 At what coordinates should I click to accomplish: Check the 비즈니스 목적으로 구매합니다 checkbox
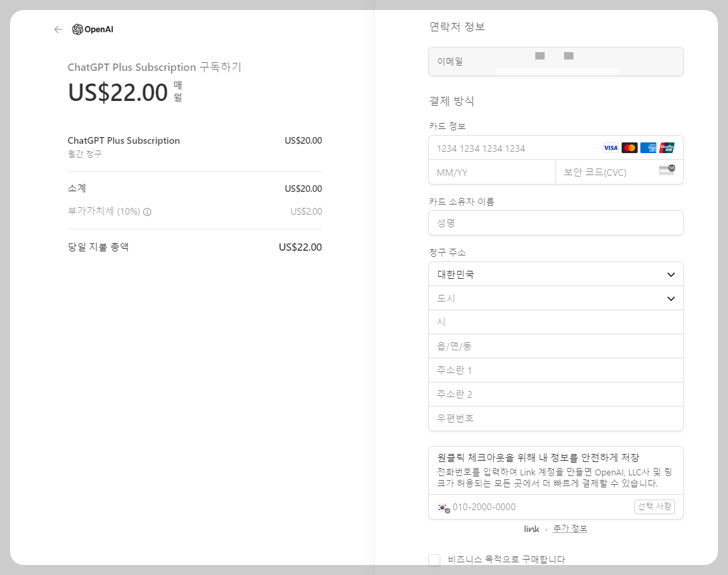coord(434,560)
